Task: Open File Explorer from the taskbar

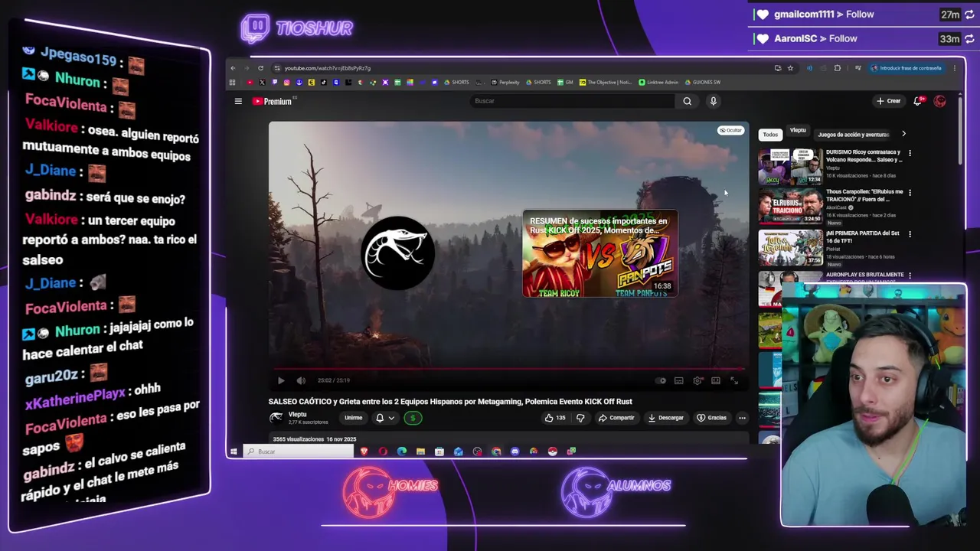Action: [420, 452]
